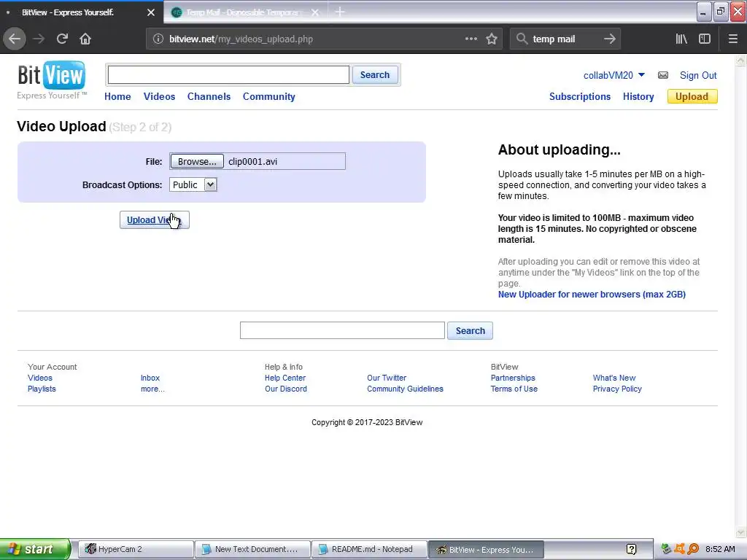Click the green shield tray icon
This screenshot has width=747, height=560.
tap(667, 550)
